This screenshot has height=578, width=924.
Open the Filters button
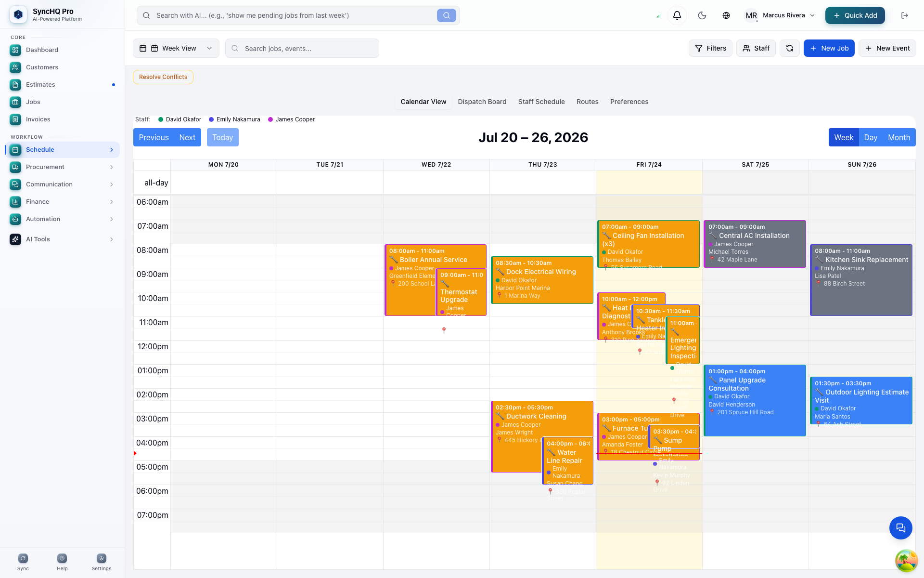710,48
